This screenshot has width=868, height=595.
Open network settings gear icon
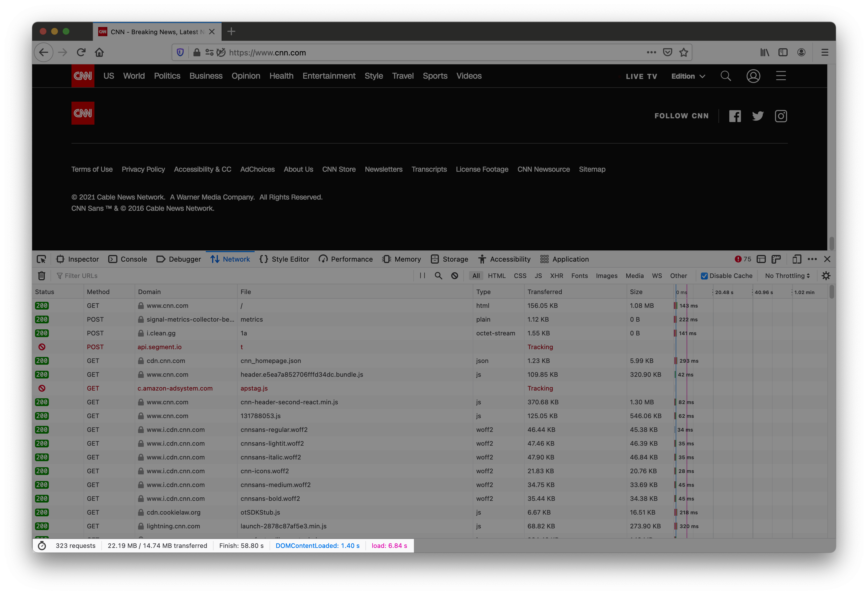coord(826,276)
